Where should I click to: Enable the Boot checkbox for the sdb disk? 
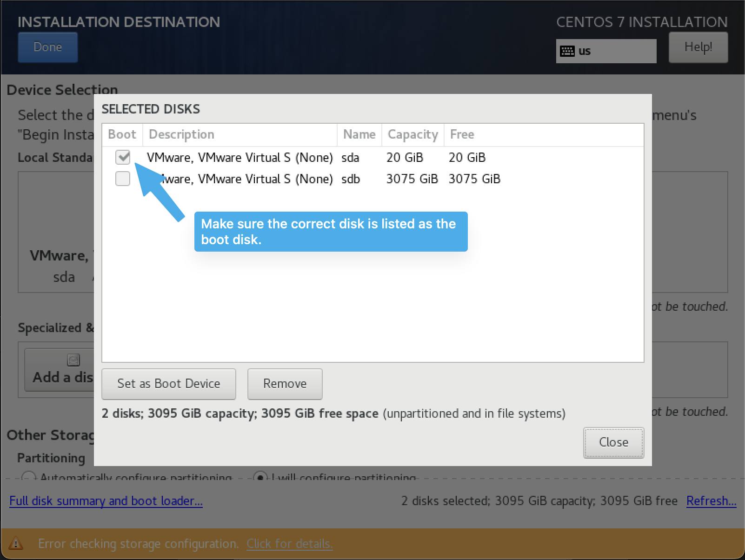(x=122, y=179)
